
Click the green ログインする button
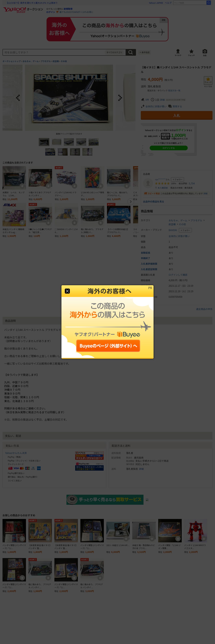pos(168,148)
